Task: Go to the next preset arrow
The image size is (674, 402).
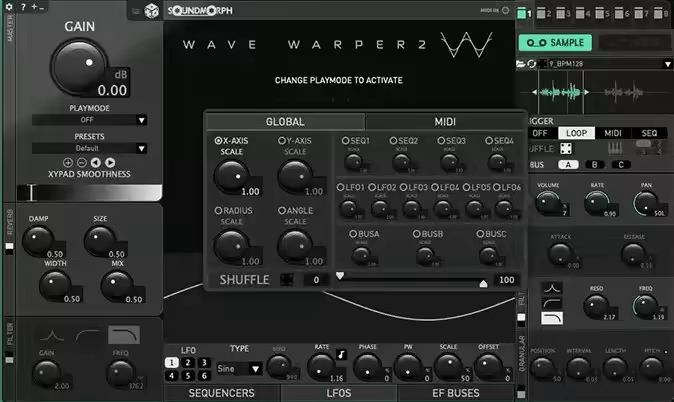Action: point(110,162)
